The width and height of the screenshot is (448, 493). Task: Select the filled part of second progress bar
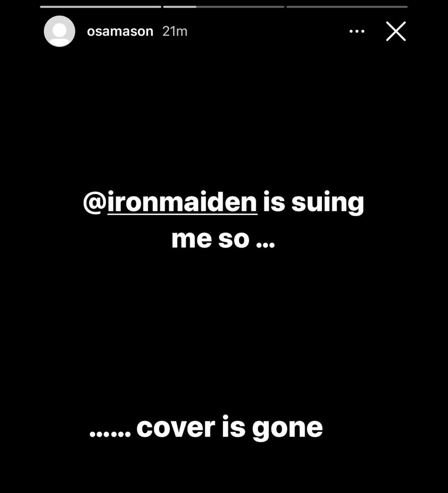pyautogui.click(x=180, y=6)
